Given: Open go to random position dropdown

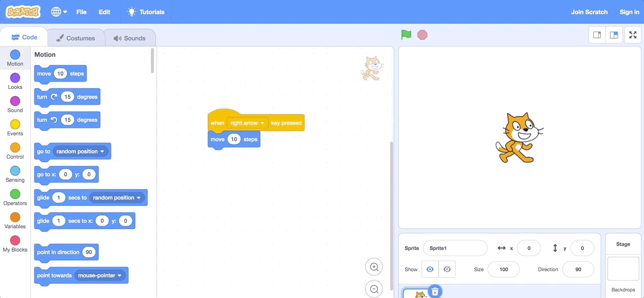Looking at the screenshot, I should coord(81,152).
